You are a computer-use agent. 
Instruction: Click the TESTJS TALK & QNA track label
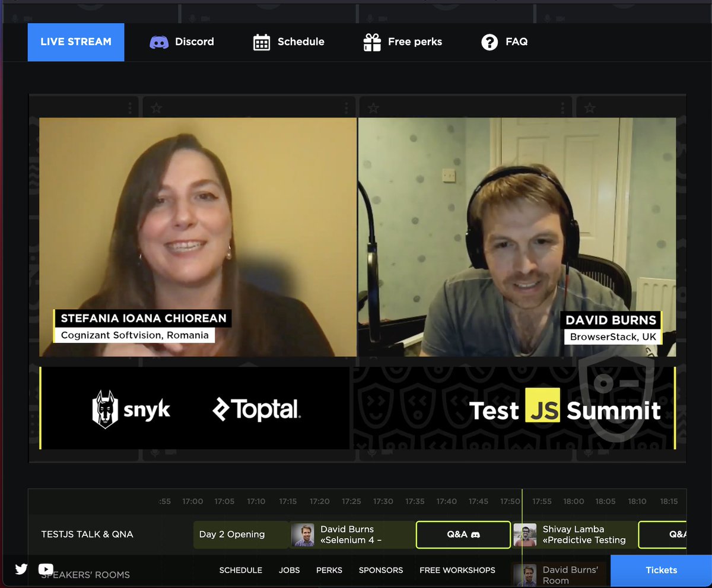point(87,534)
